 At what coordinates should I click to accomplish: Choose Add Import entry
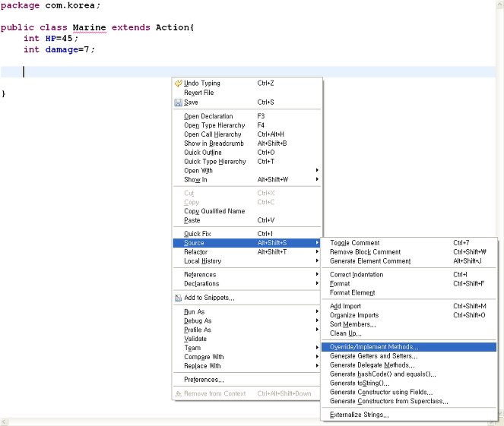pyautogui.click(x=409, y=306)
